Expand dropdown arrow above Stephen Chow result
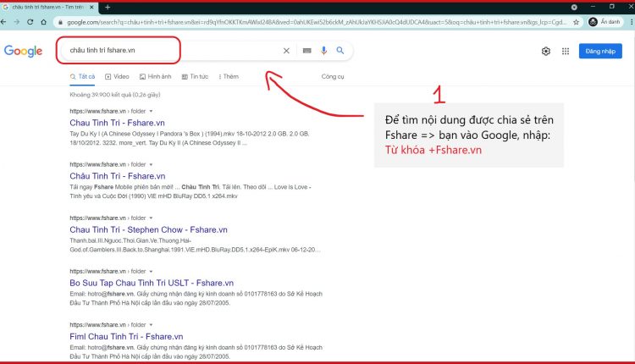 click(151, 218)
